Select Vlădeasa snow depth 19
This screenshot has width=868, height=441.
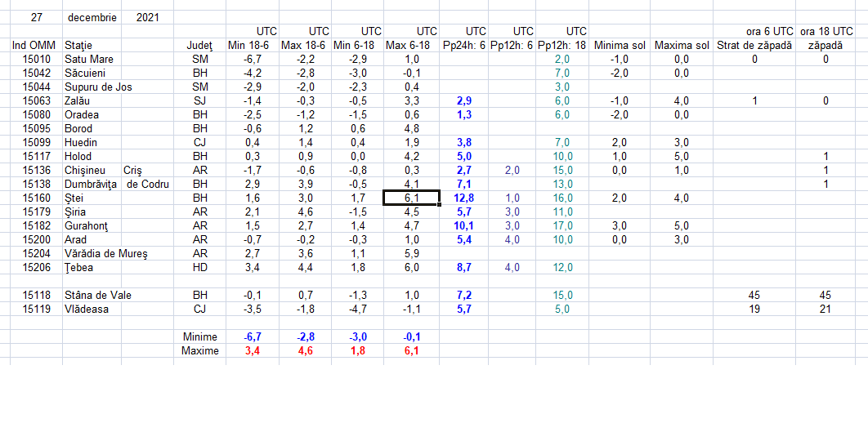tap(754, 310)
